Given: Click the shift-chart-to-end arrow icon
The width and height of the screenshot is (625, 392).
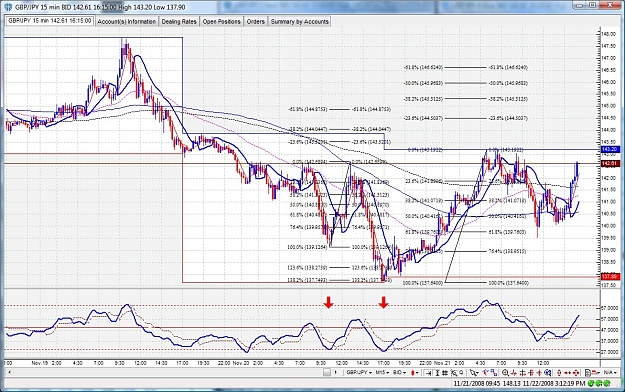Looking at the screenshot, I should (x=428, y=373).
